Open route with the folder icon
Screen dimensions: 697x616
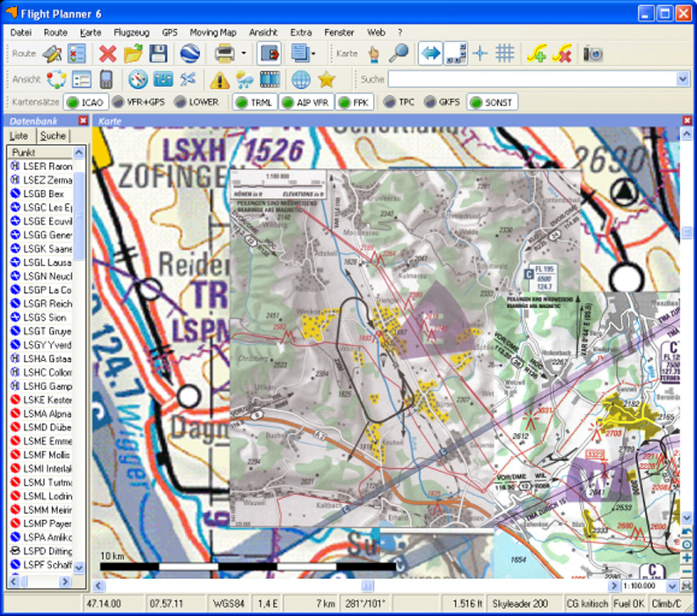(133, 54)
